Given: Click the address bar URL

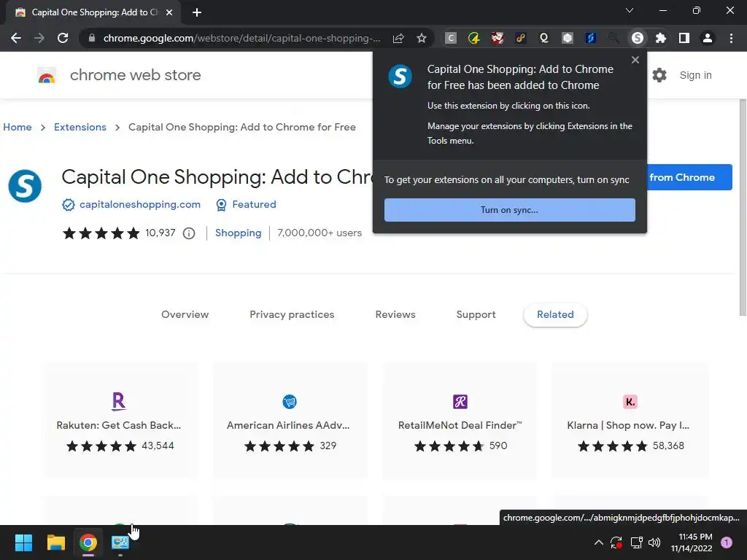Looking at the screenshot, I should pos(241,38).
